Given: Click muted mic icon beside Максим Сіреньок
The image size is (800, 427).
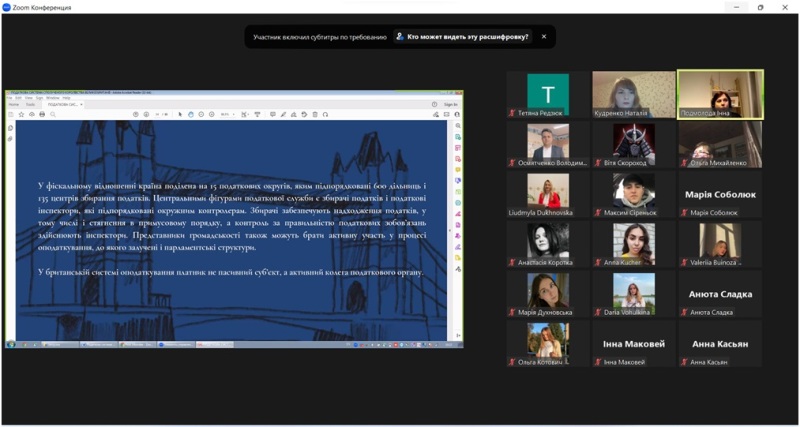Looking at the screenshot, I should click(597, 213).
